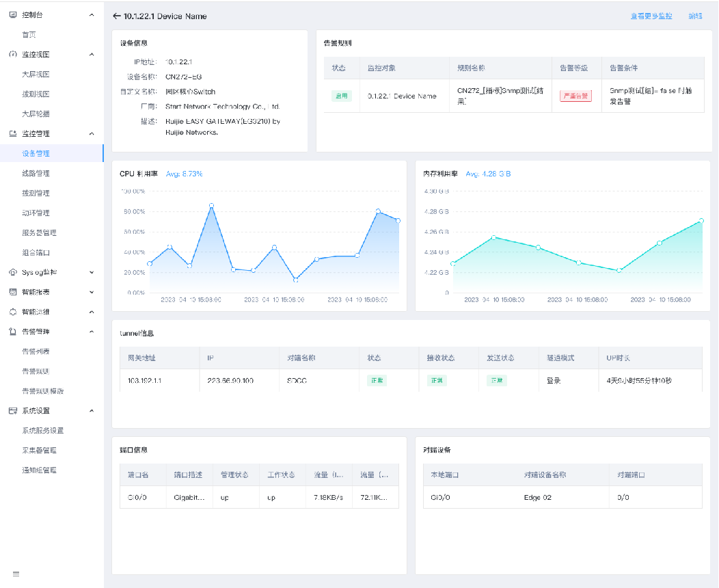Image resolution: width=719 pixels, height=588 pixels.
Task: Collapse the 监控管理 menu group chevron
Action: [92, 133]
